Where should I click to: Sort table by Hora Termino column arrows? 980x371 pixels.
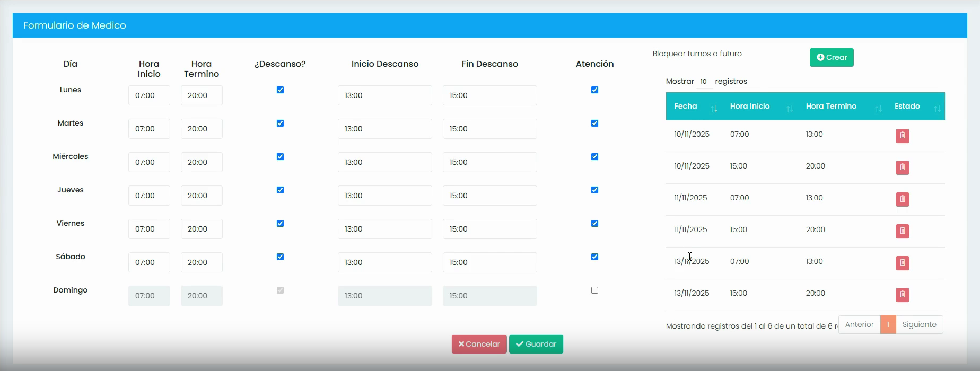click(878, 109)
